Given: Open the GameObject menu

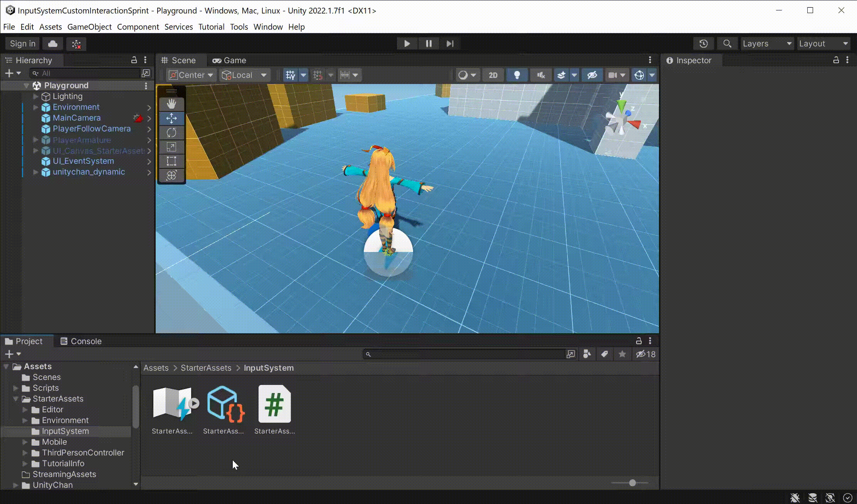Looking at the screenshot, I should [89, 27].
